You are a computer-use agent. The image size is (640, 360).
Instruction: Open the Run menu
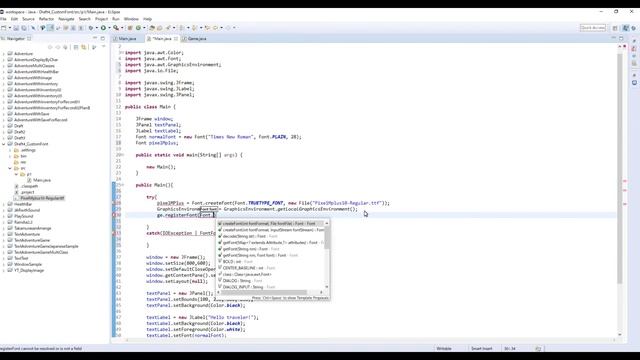click(116, 19)
